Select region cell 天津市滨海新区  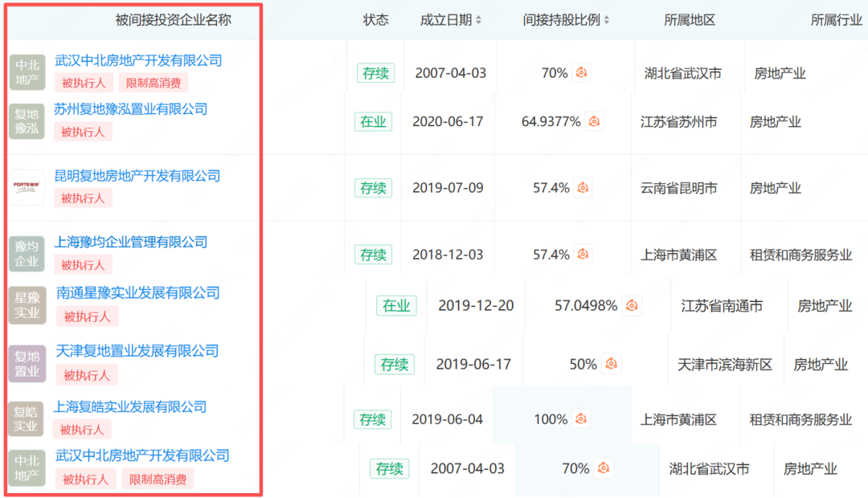[725, 364]
